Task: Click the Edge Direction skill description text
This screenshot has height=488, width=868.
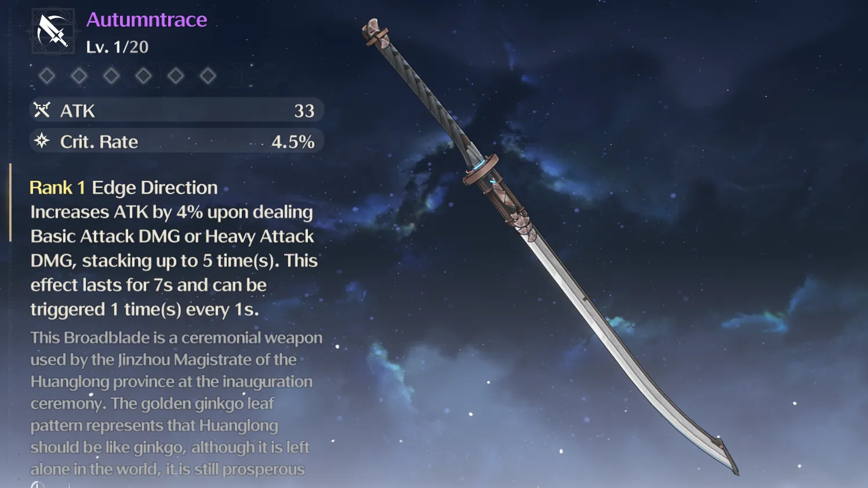Action: [174, 261]
